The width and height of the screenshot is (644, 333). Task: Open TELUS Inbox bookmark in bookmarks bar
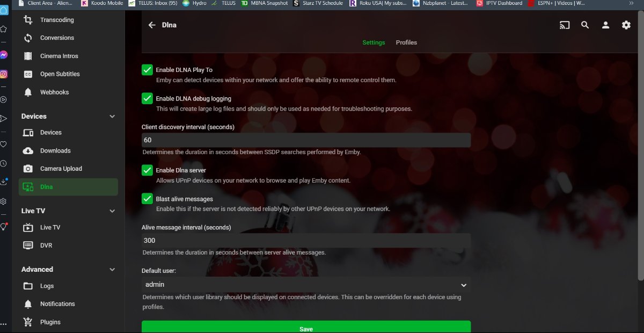point(153,3)
